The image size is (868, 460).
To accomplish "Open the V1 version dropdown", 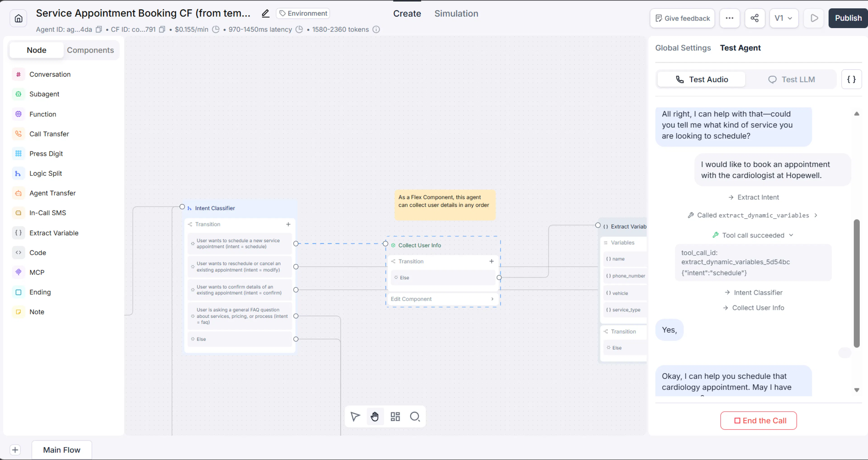I will [x=783, y=18].
